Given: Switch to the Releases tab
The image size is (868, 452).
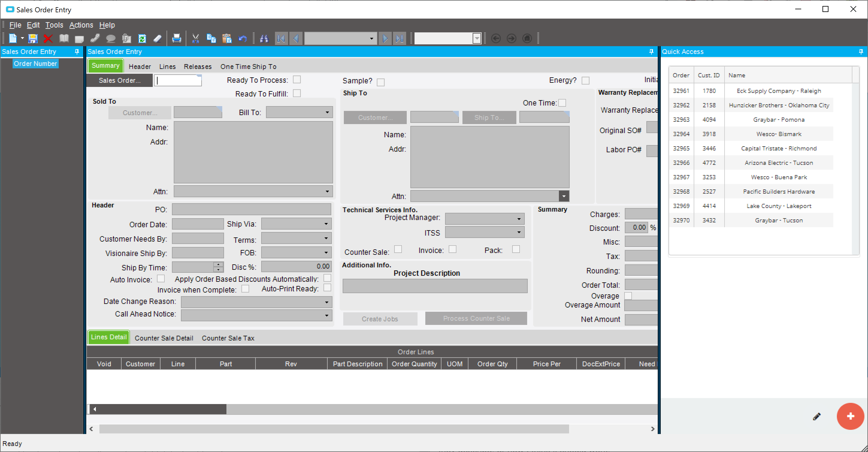Looking at the screenshot, I should pos(198,67).
